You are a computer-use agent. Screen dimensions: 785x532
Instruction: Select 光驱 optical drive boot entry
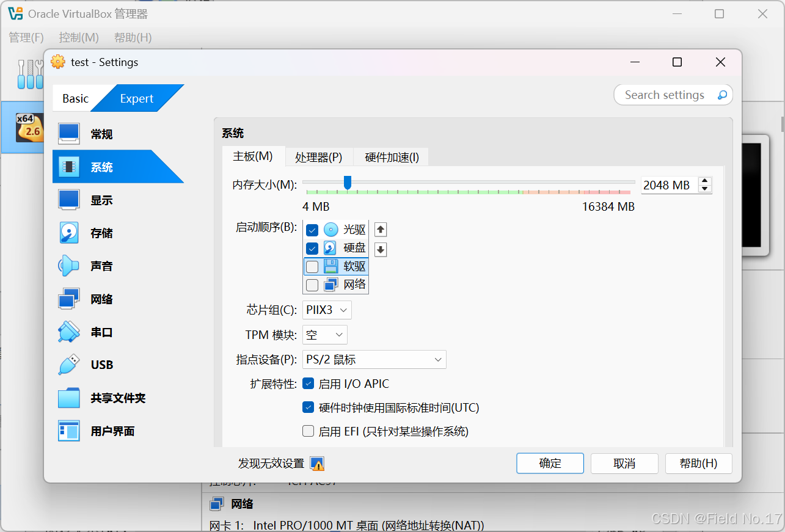click(x=336, y=230)
